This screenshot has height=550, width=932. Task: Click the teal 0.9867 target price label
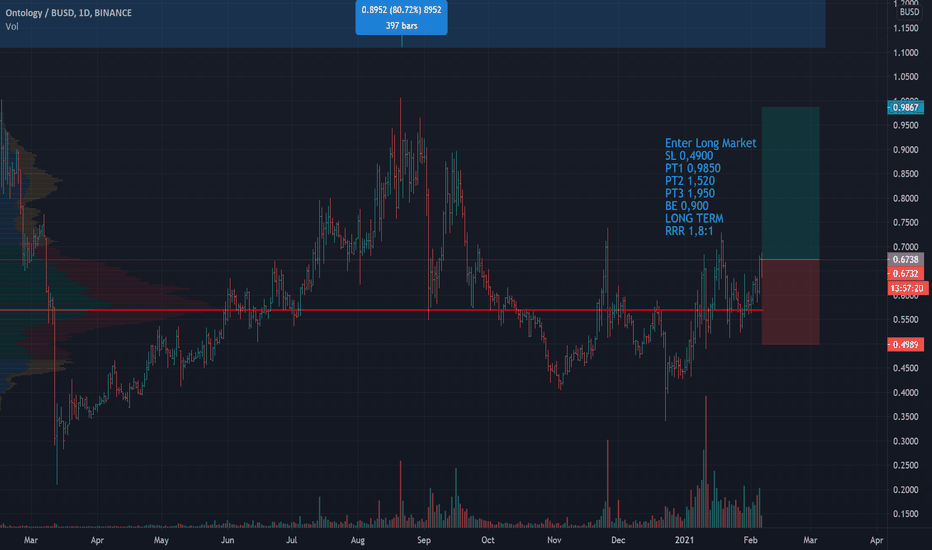[x=905, y=108]
